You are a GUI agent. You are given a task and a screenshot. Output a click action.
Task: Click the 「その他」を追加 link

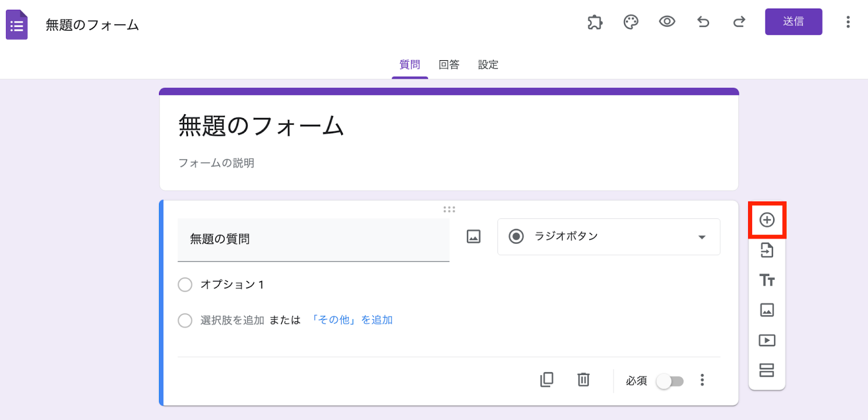coord(352,320)
